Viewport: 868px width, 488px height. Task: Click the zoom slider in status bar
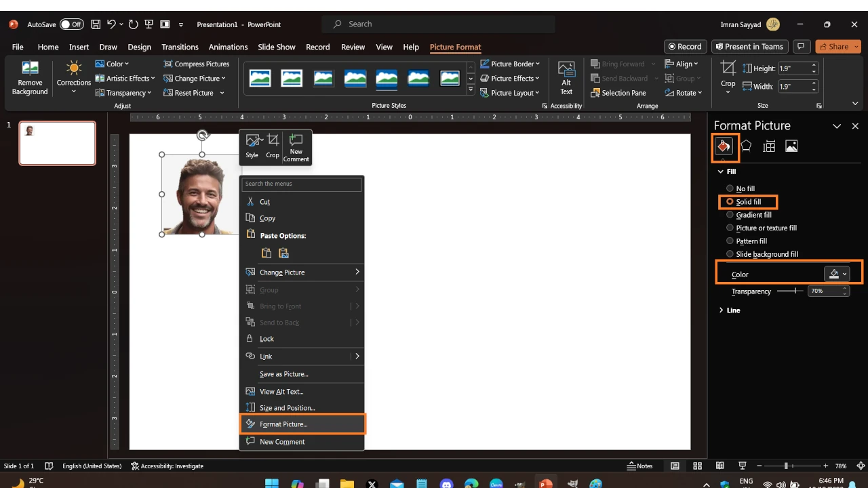[x=791, y=466]
